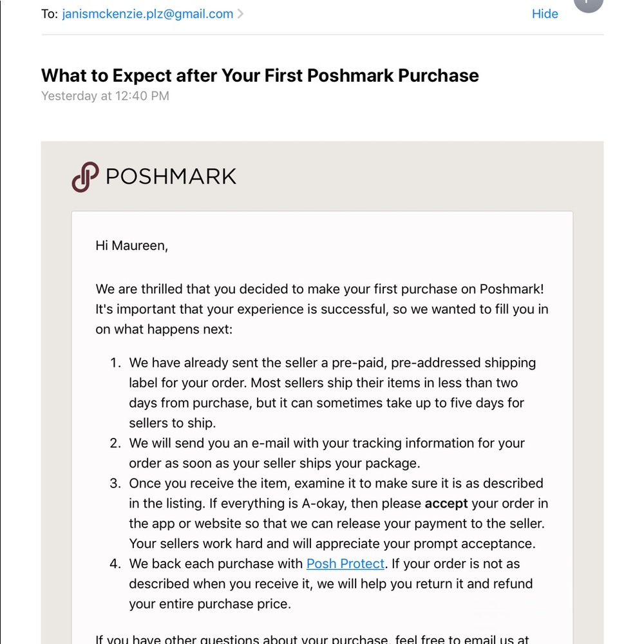The width and height of the screenshot is (644, 644).
Task: Click the POSHMARK wordmark text
Action: point(171,176)
